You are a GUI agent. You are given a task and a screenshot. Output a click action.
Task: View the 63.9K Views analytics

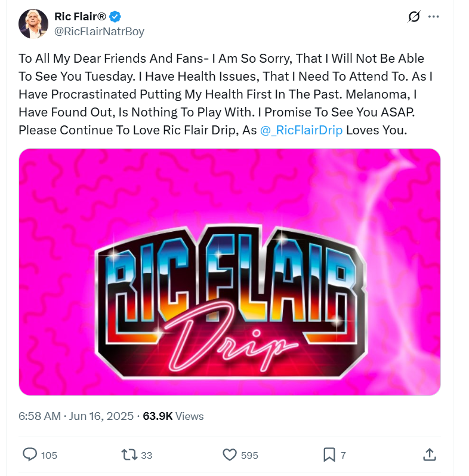tap(174, 416)
